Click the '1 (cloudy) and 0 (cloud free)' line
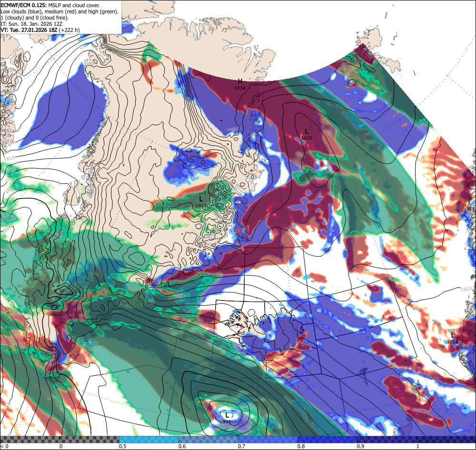This screenshot has height=450, width=476. pyautogui.click(x=35, y=18)
